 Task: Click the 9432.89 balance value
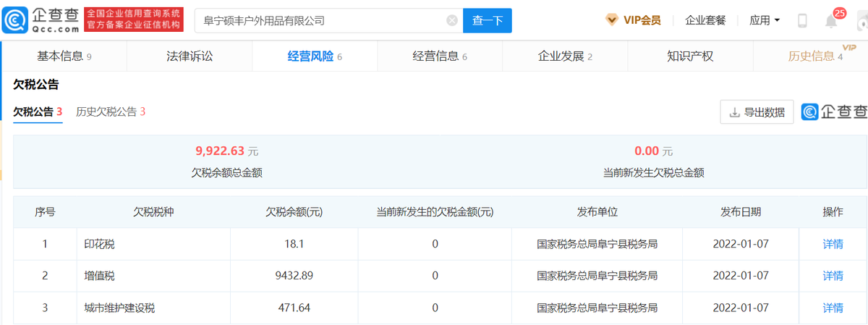coord(294,276)
